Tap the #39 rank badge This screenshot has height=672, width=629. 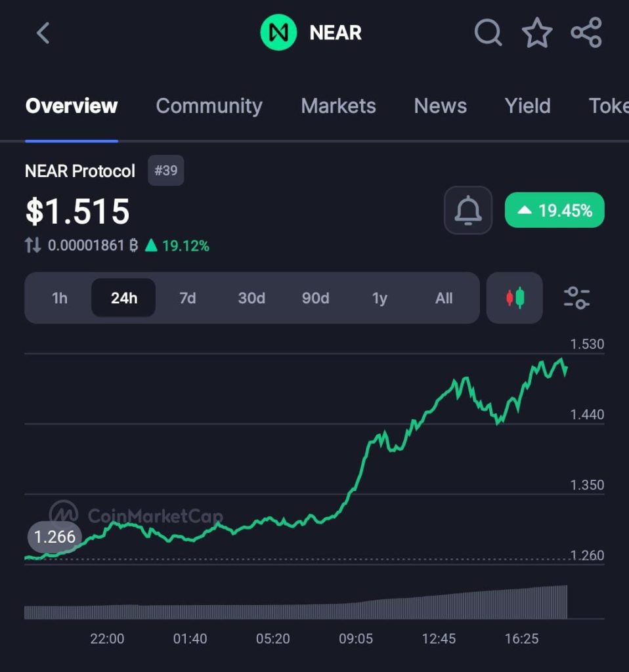click(166, 171)
